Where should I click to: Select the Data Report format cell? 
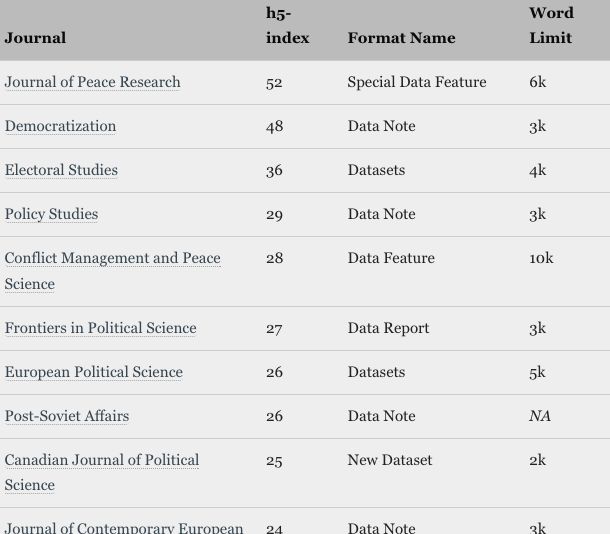388,328
